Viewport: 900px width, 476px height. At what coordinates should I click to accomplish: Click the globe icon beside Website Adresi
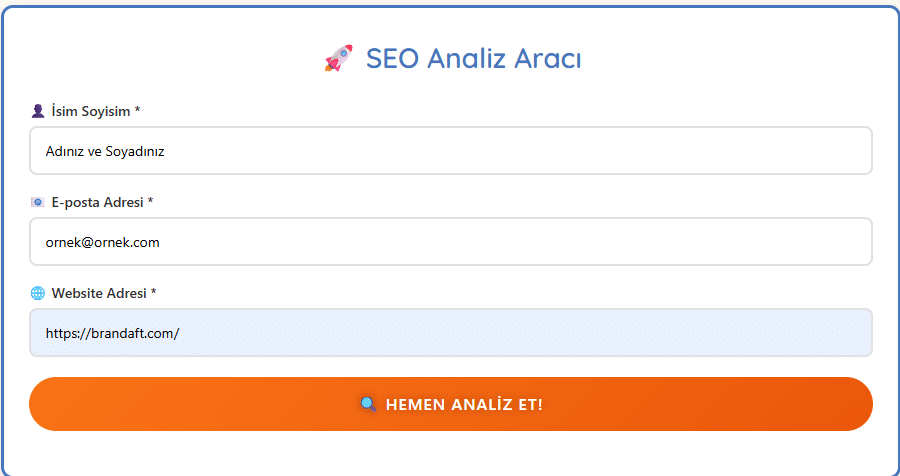click(38, 293)
